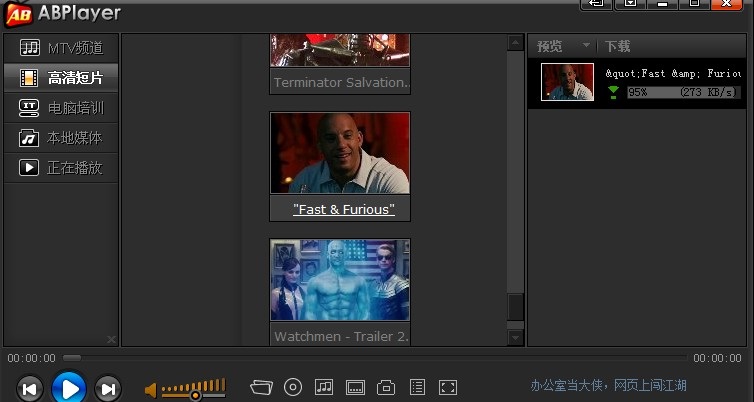Go to 本地媒体 local media
This screenshot has height=402, width=754.
(x=61, y=138)
